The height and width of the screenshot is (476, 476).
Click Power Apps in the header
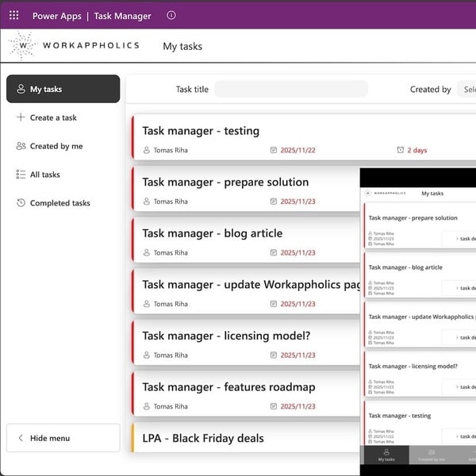57,16
